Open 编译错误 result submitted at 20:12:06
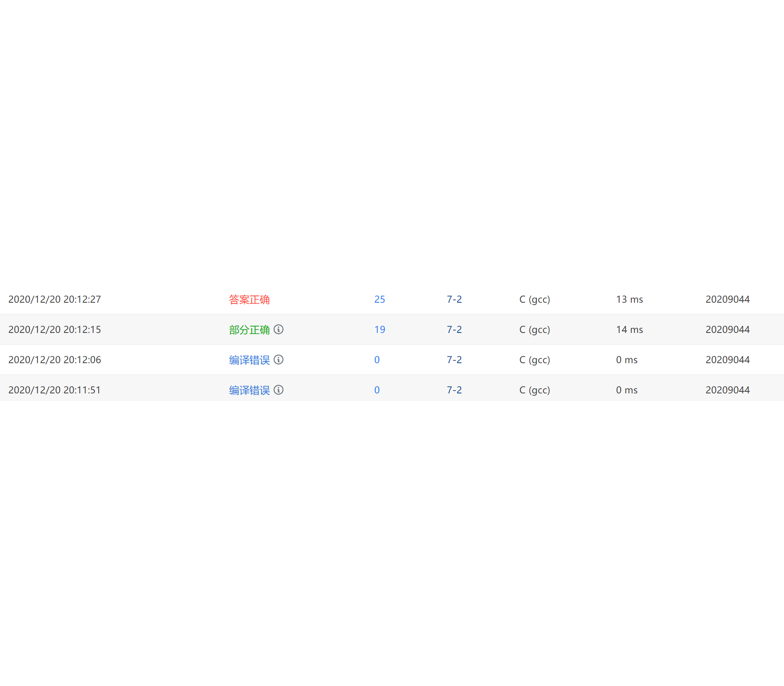The image size is (784, 686). 249,360
